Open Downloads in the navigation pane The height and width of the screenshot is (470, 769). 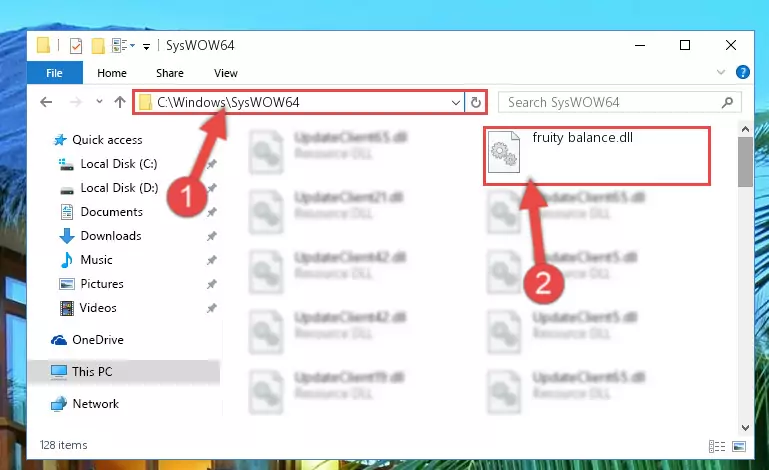pos(111,236)
